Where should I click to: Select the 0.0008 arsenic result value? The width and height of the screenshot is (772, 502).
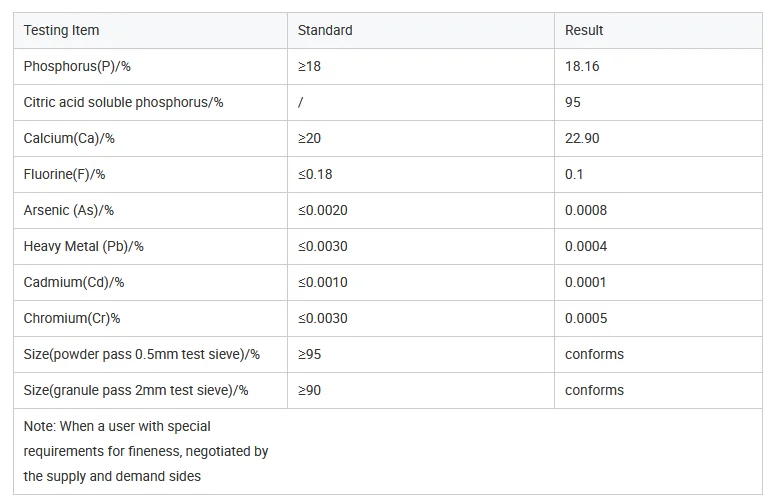coord(586,210)
